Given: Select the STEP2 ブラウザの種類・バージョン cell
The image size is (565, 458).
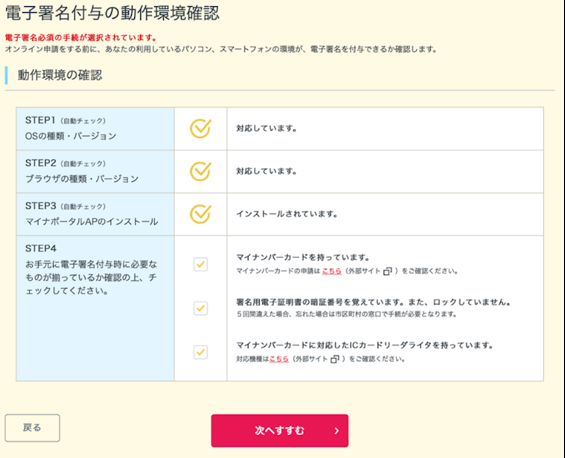Looking at the screenshot, I should 95,172.
